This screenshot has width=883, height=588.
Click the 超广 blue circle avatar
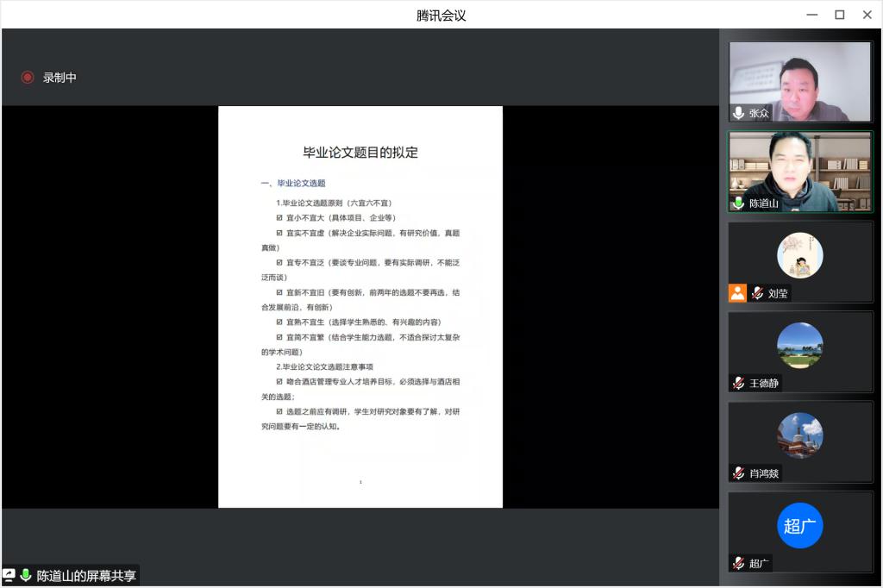(x=799, y=526)
